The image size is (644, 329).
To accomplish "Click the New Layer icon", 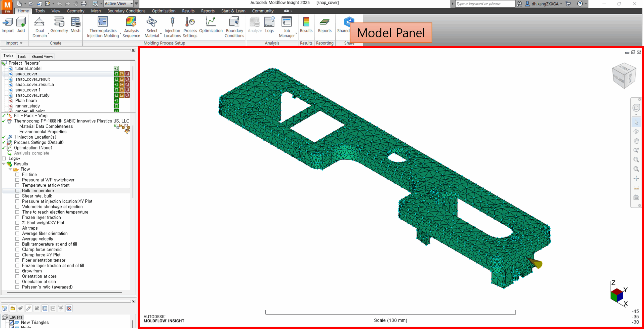I will click(5, 308).
